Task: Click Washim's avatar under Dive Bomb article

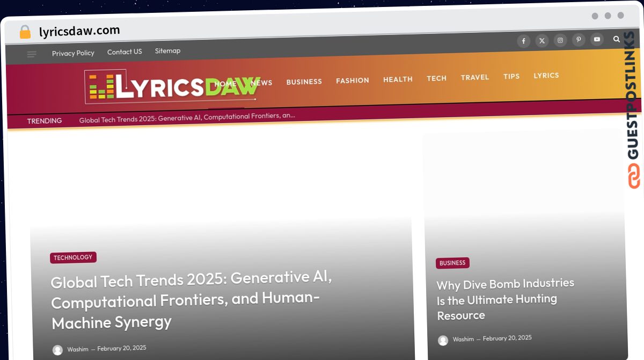Action: [443, 340]
